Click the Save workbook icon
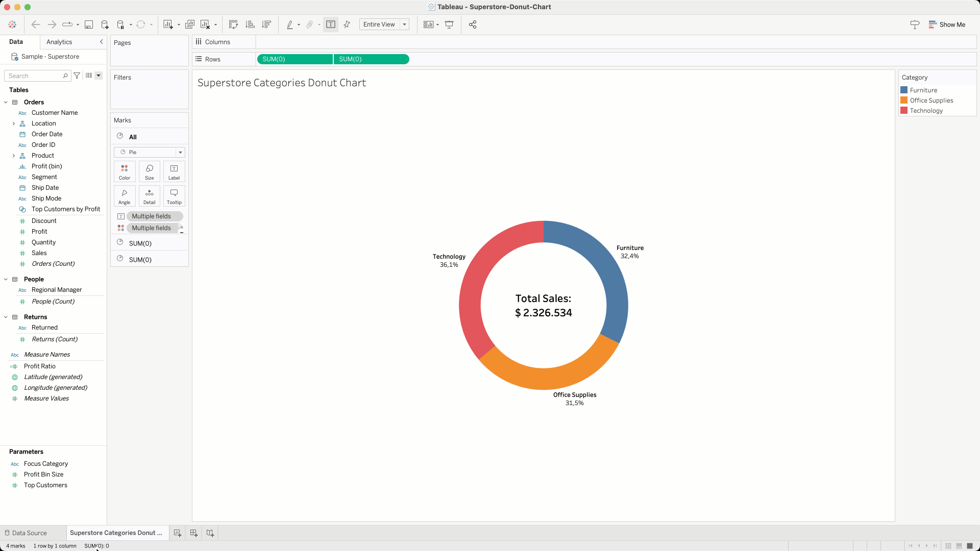Screen dimensions: 980x551 89,24
